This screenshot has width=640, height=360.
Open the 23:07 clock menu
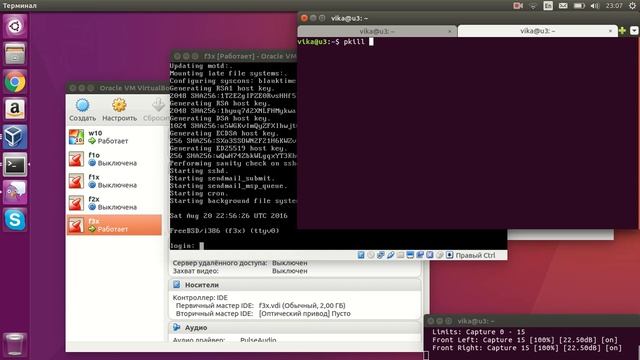(x=614, y=6)
